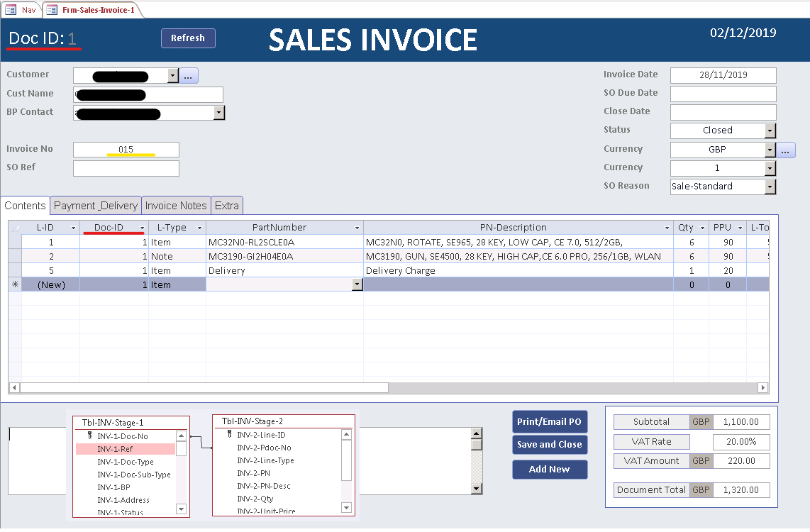The width and height of the screenshot is (810, 532).
Task: Click the datasheet select-all corner box
Action: [x=15, y=228]
